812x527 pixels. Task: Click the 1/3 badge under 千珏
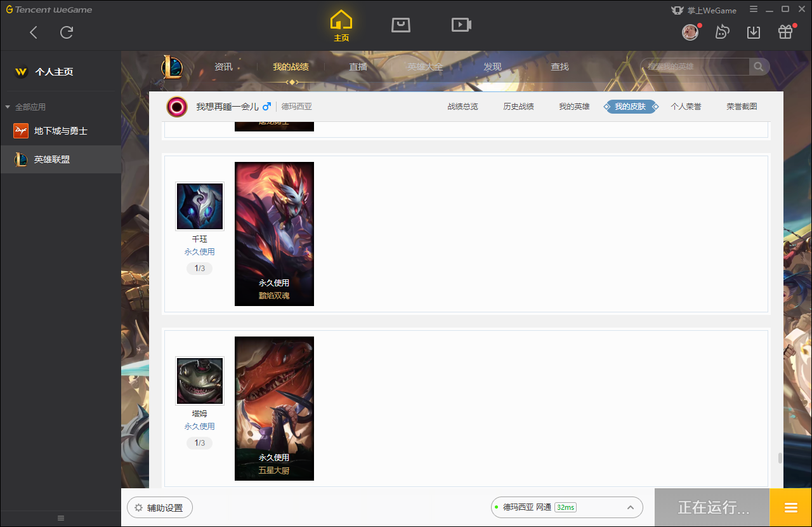[x=200, y=269]
